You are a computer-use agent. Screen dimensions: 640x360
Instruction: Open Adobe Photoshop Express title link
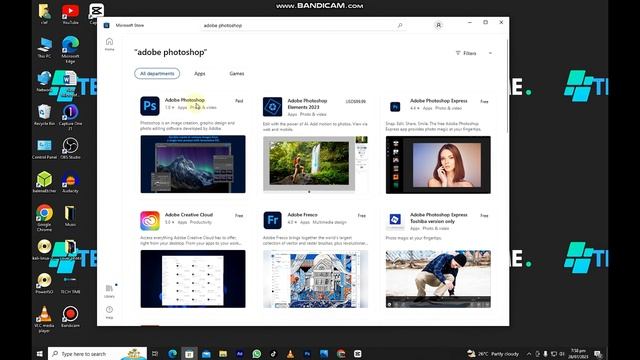coord(438,100)
